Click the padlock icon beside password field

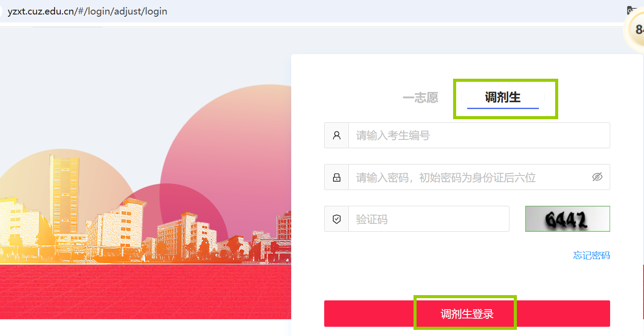click(337, 178)
